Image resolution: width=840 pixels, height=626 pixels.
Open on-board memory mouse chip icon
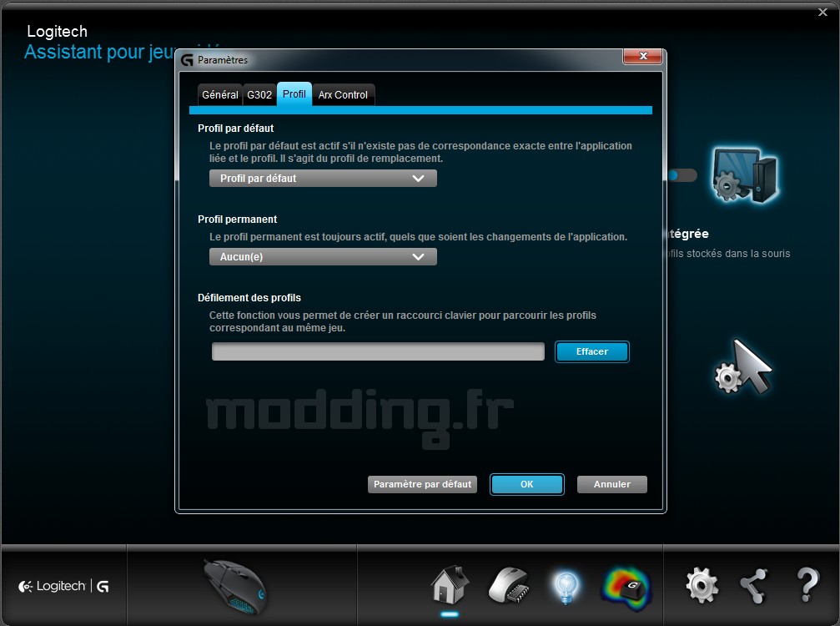[x=508, y=585]
